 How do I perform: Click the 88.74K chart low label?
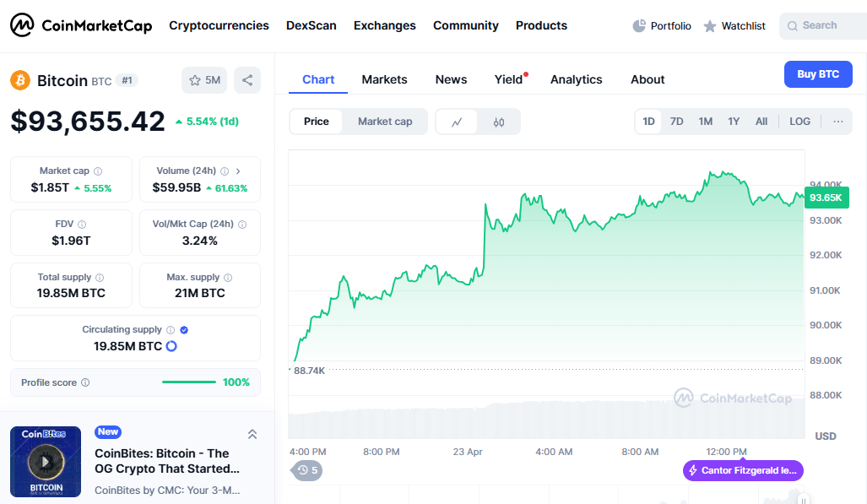click(309, 371)
